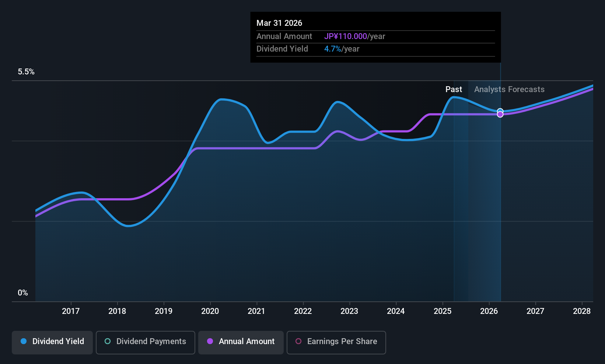
Task: Click the 4.7% dividend yield tooltip value
Action: tap(333, 49)
